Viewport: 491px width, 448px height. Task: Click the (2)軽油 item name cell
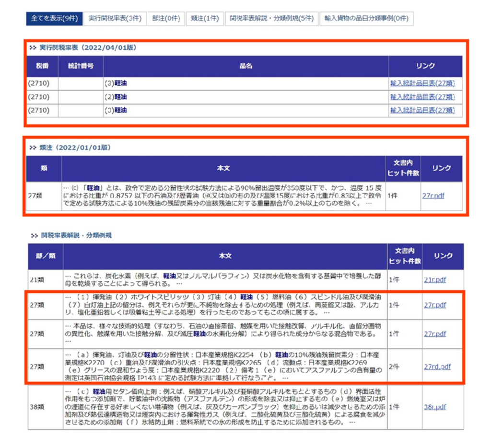click(116, 97)
